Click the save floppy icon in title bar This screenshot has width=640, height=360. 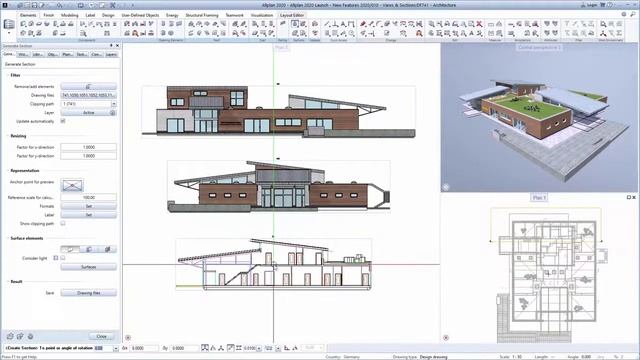34,5
